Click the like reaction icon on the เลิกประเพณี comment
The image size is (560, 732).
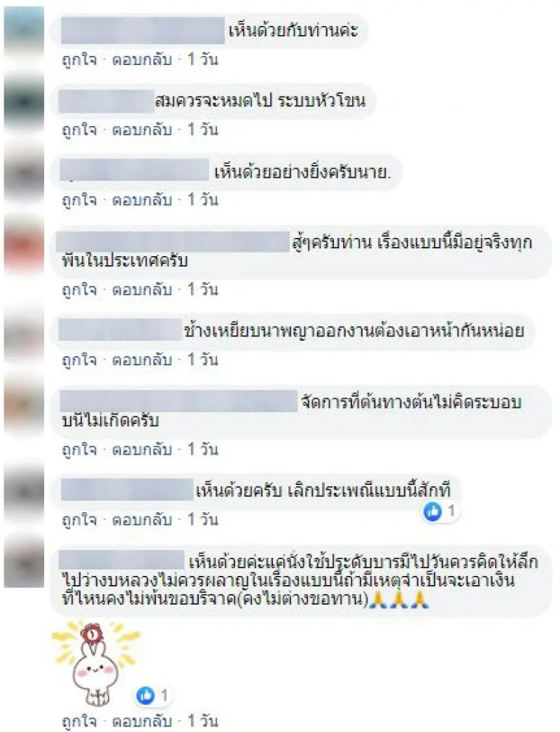click(432, 512)
